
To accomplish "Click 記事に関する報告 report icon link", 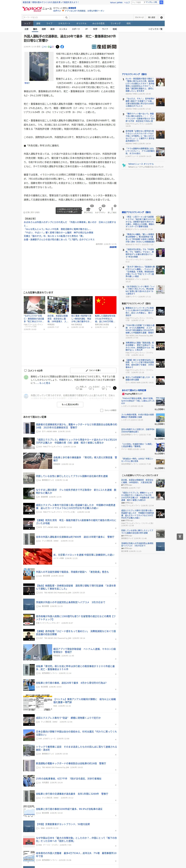I will pos(32,213).
